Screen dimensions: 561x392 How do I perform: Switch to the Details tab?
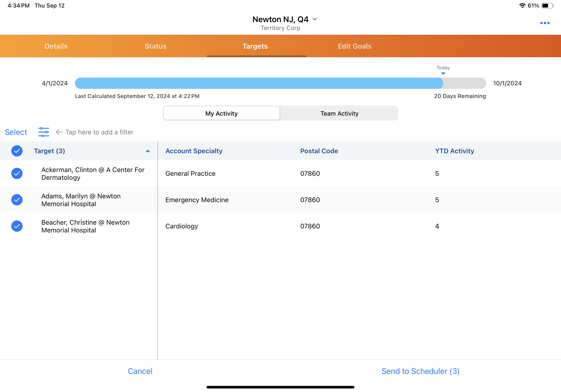coord(56,46)
